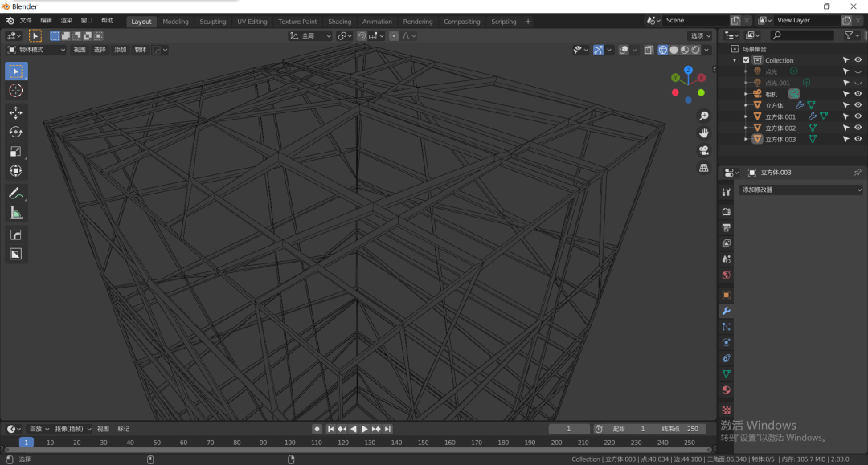Click frame 100 on the timeline ruler

pos(289,443)
